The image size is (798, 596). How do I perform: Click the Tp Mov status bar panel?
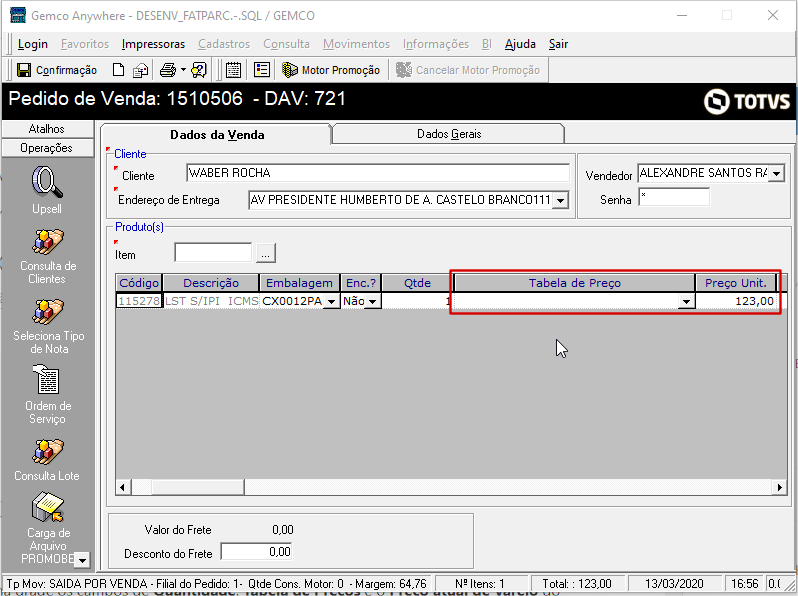(217, 583)
